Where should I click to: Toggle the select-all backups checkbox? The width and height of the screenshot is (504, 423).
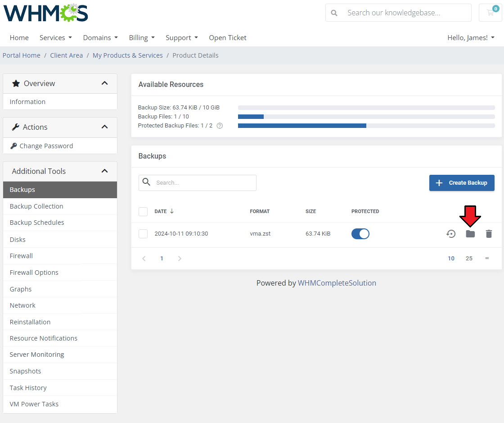[x=143, y=212]
